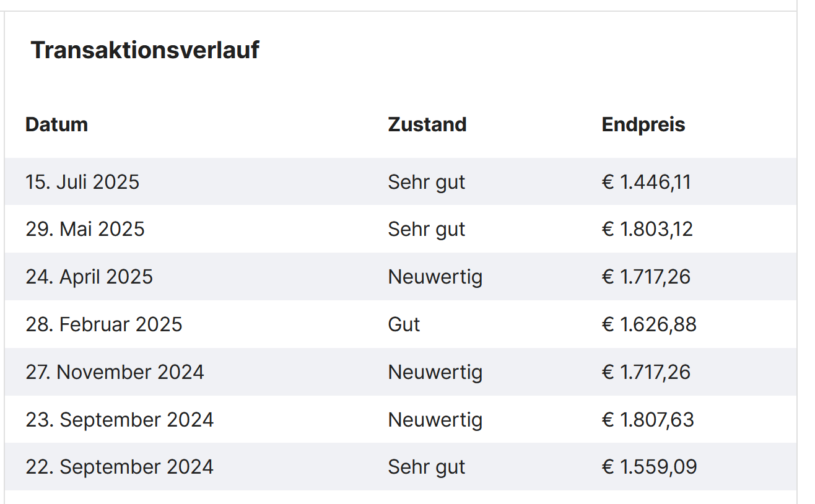Click the Transaktionsverlauf heading

[x=145, y=50]
